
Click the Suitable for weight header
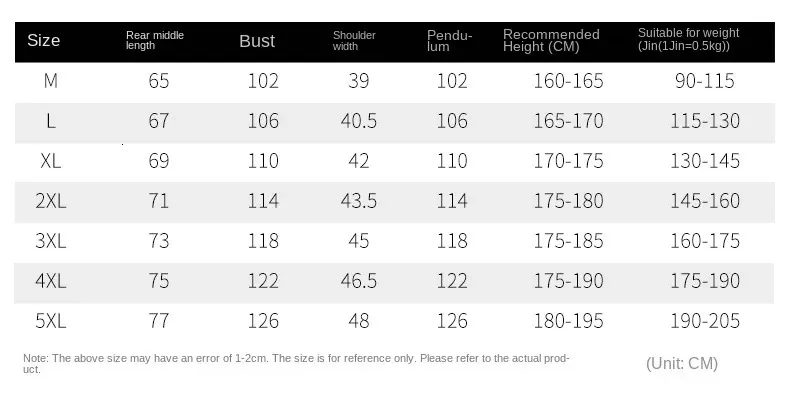click(x=689, y=40)
